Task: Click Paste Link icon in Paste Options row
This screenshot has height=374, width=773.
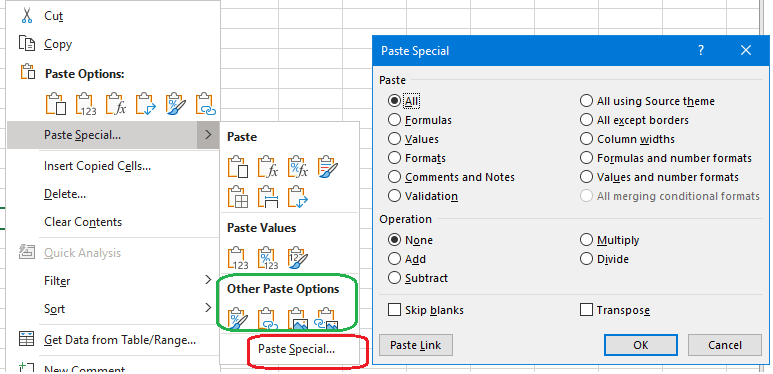Action: [x=206, y=104]
